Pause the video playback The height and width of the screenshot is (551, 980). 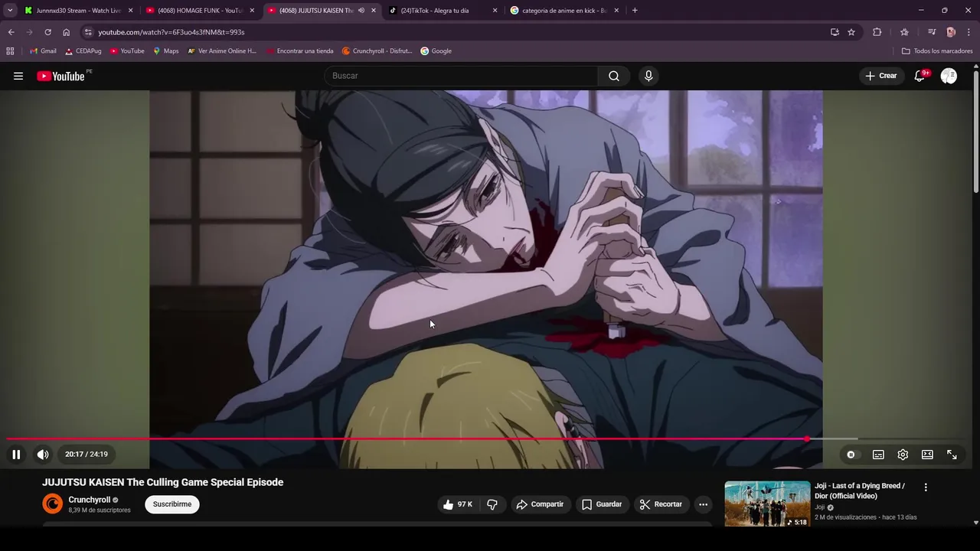(16, 455)
